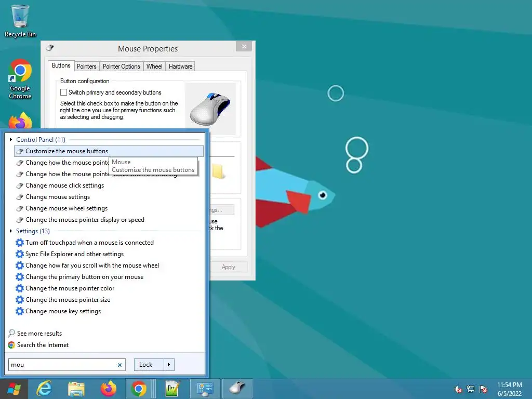Collapse the Control Panel (11) results group
This screenshot has width=532, height=399.
[x=11, y=139]
